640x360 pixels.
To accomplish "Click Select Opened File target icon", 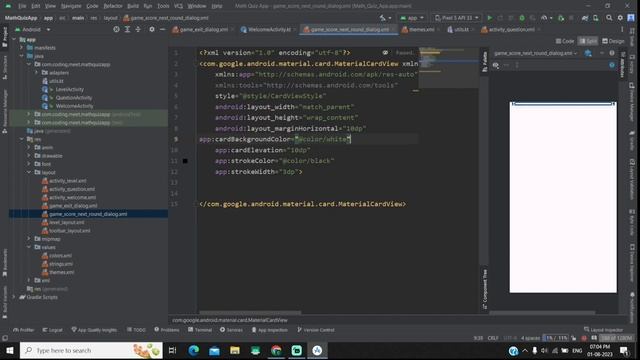I will click(x=116, y=29).
